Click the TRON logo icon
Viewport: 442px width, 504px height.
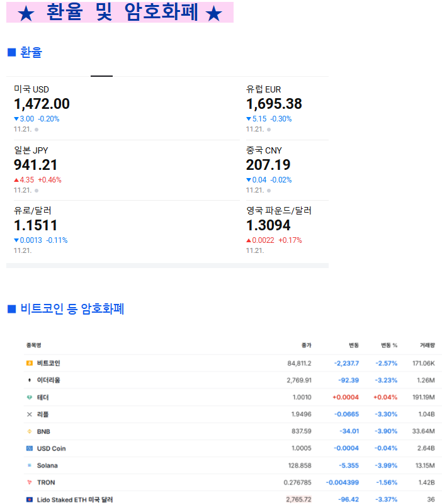[x=29, y=483]
